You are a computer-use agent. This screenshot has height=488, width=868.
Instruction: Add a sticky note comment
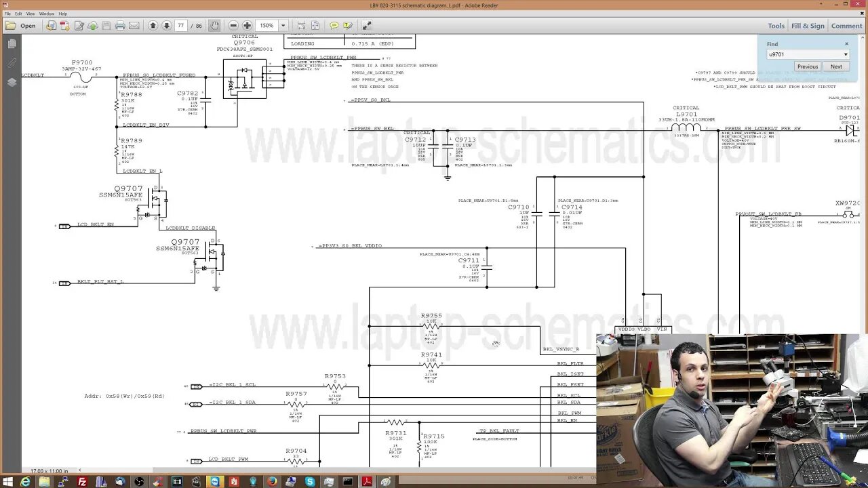pos(334,26)
